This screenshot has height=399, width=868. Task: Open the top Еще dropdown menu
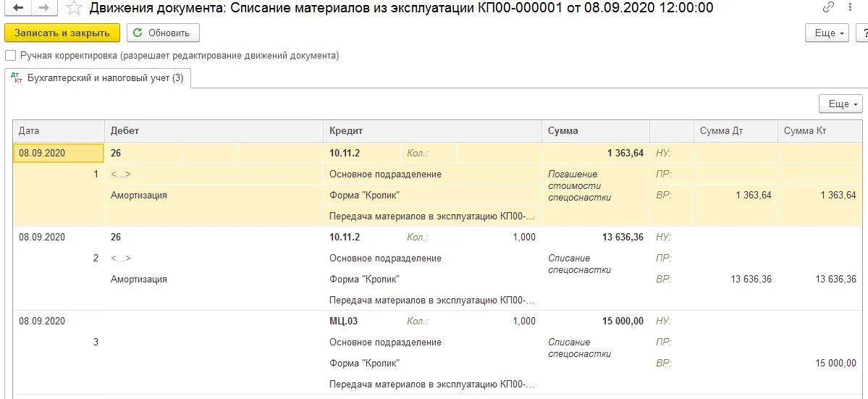(827, 33)
